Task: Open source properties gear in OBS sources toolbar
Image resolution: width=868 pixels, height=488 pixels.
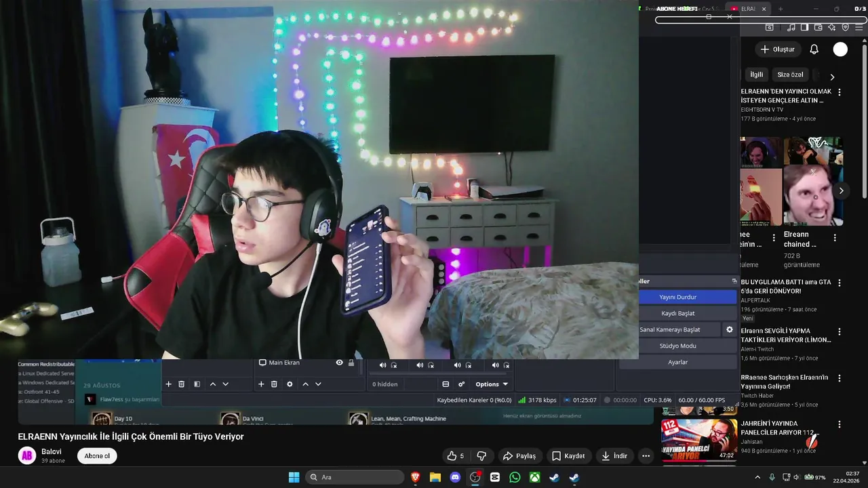Action: pyautogui.click(x=290, y=384)
